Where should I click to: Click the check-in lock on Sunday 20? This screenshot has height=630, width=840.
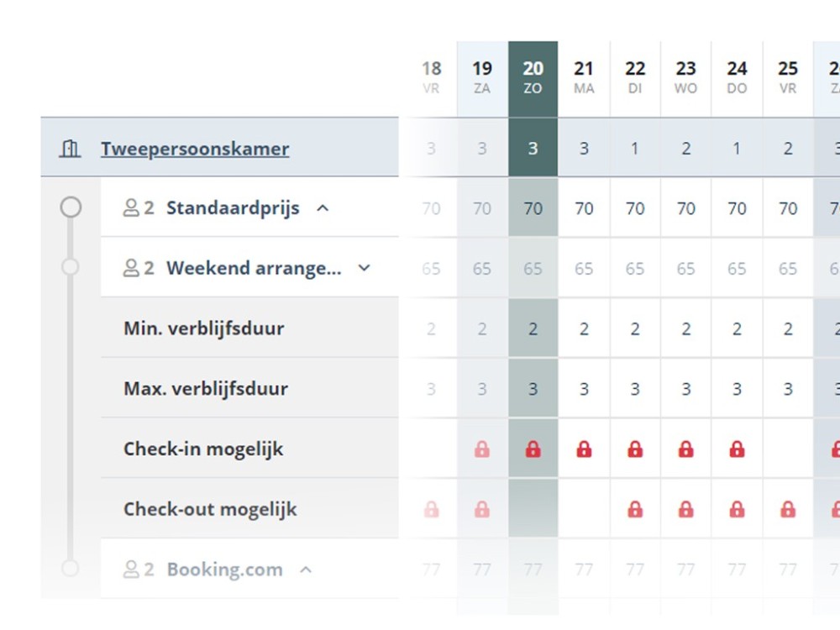[x=533, y=449]
